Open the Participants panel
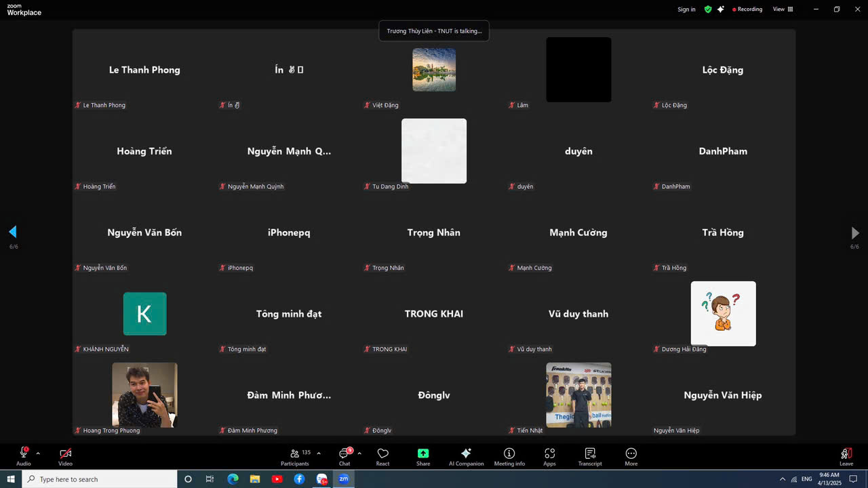This screenshot has height=488, width=868. 295,456
